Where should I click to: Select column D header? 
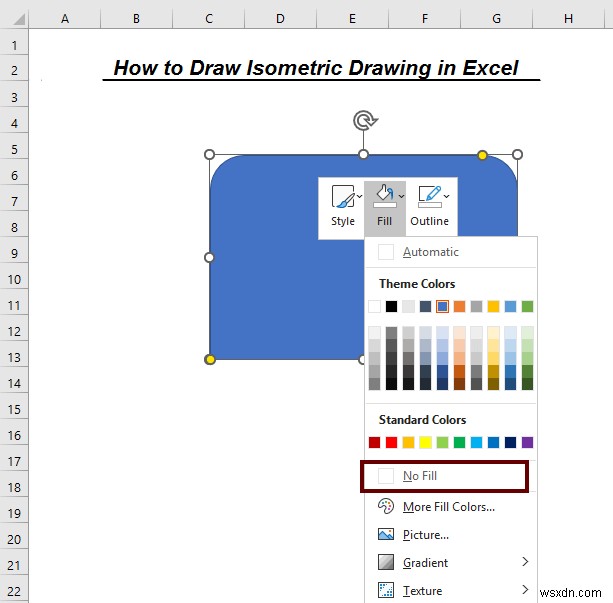point(280,18)
